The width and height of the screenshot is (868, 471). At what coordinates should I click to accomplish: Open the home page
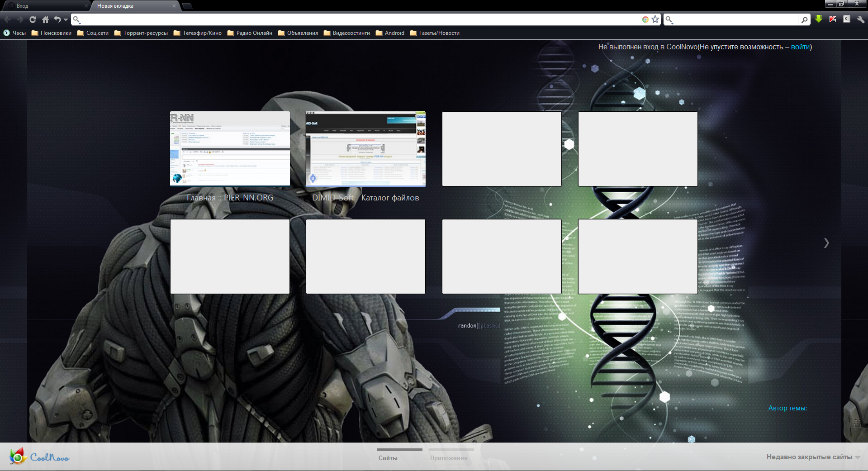coord(45,19)
